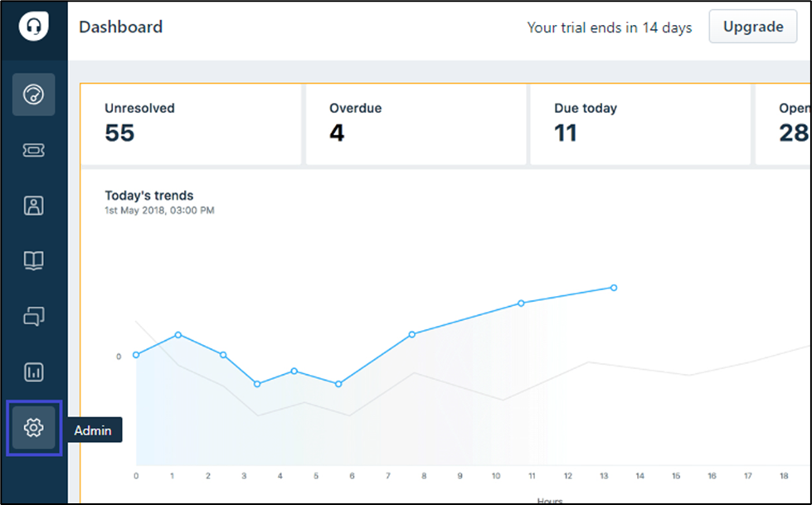
Task: Open the Admin gear icon
Action: [34, 428]
